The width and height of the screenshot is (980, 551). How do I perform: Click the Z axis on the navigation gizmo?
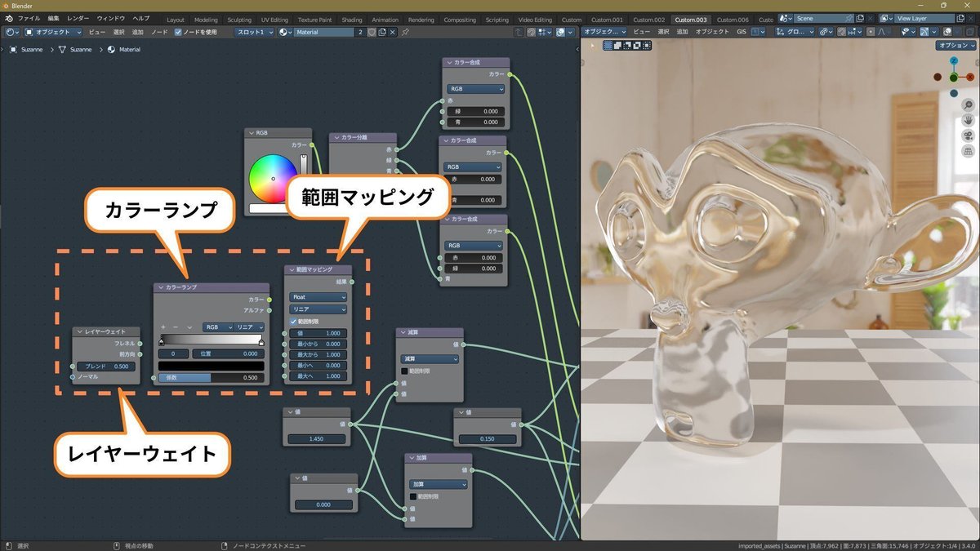coord(953,60)
